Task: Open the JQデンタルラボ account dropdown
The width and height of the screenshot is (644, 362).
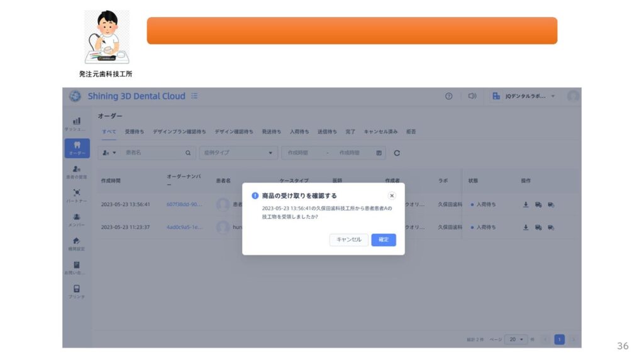Action: [525, 96]
